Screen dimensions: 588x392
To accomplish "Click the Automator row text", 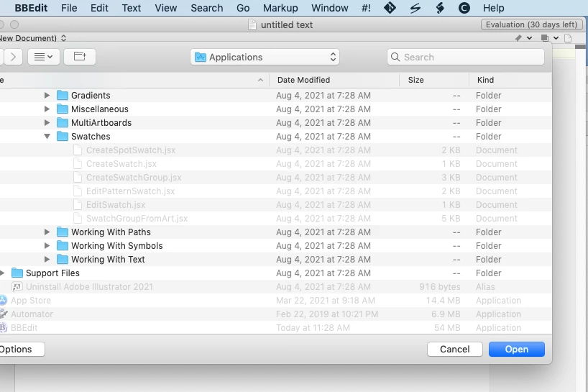I will coord(32,314).
